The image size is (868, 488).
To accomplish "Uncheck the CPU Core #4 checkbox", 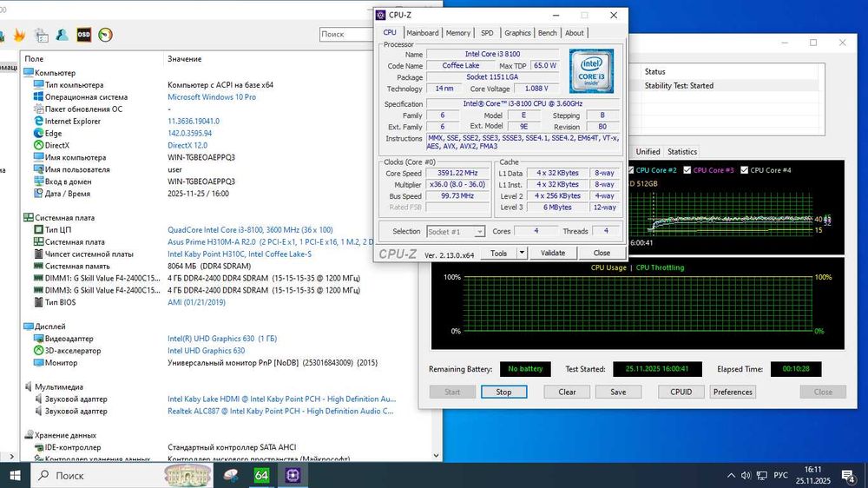I will pyautogui.click(x=744, y=170).
